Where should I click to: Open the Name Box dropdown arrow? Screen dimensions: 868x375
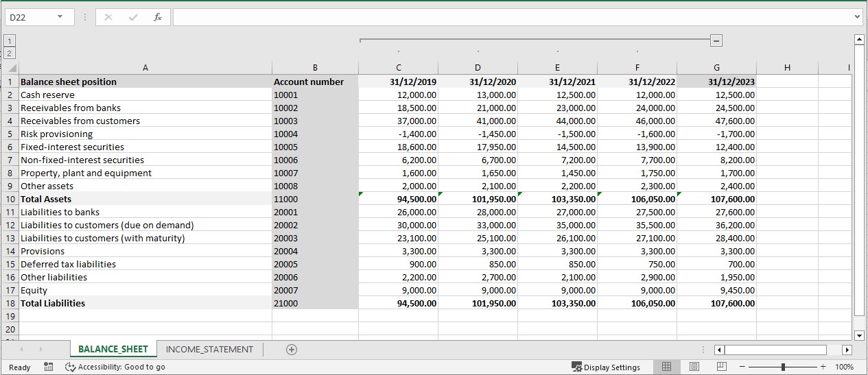(60, 17)
